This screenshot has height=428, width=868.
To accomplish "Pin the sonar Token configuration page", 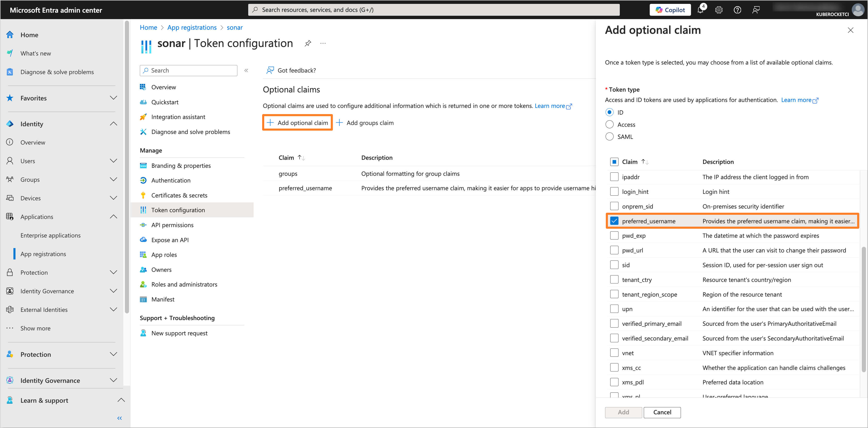I will tap(308, 43).
